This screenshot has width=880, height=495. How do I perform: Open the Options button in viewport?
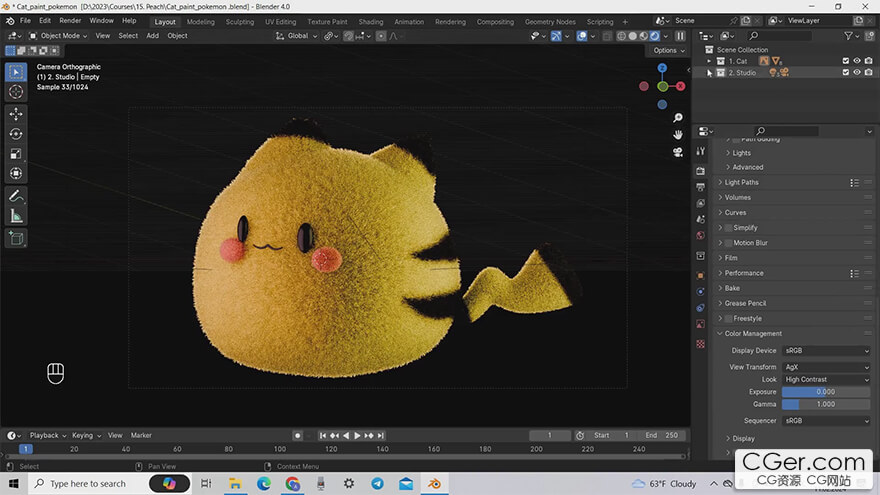[668, 51]
